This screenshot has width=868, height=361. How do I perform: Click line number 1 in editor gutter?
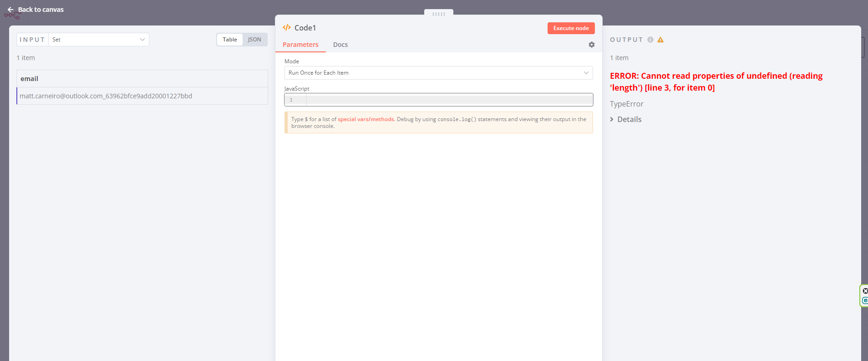click(291, 100)
